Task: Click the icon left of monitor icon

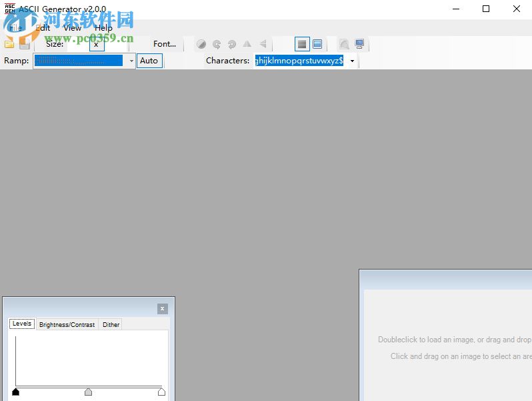Action: click(x=344, y=44)
